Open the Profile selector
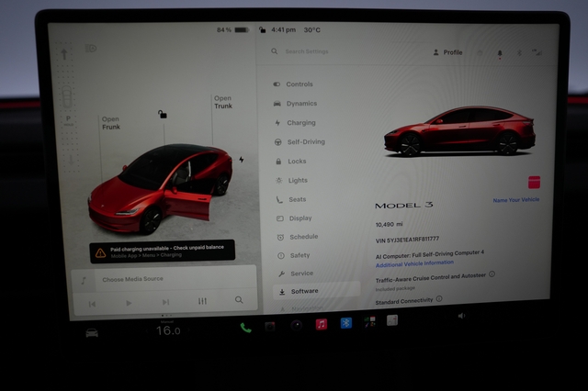Image resolution: width=588 pixels, height=391 pixels. (x=447, y=52)
